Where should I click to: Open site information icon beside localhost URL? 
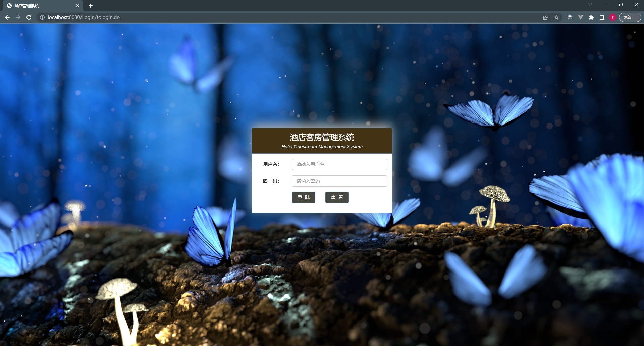point(42,17)
